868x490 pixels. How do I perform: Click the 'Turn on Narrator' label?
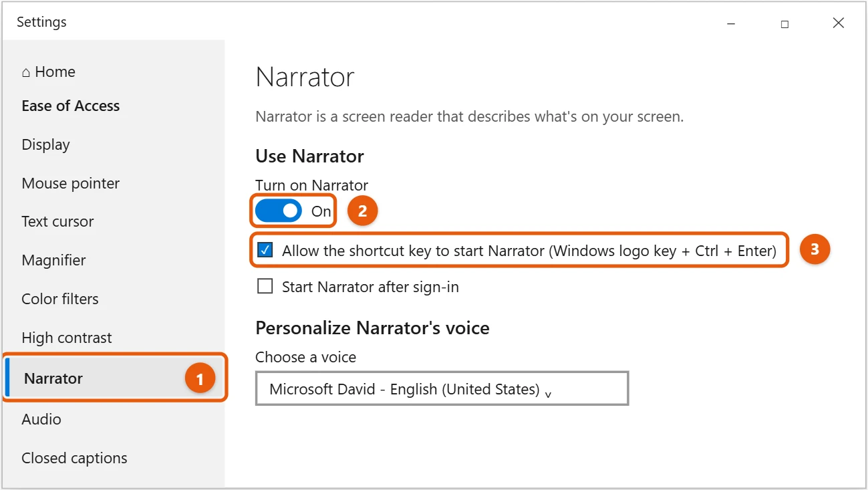click(x=311, y=185)
